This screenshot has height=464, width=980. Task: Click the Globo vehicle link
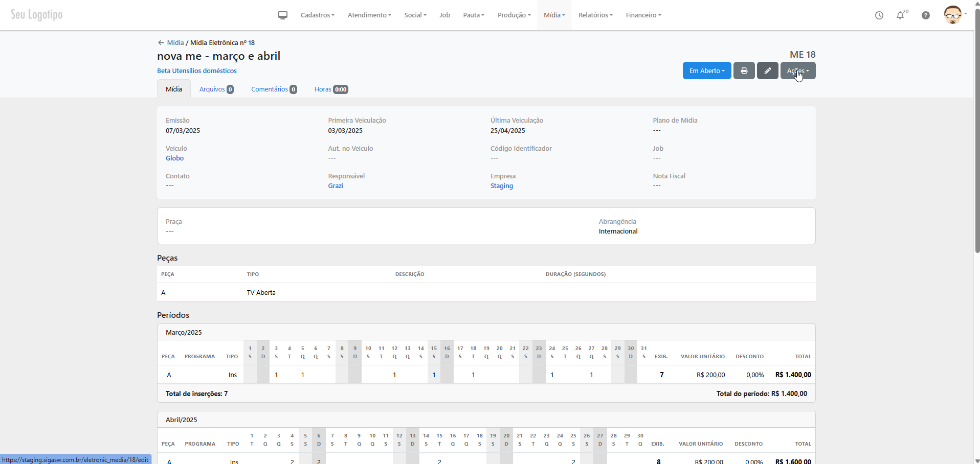click(174, 158)
